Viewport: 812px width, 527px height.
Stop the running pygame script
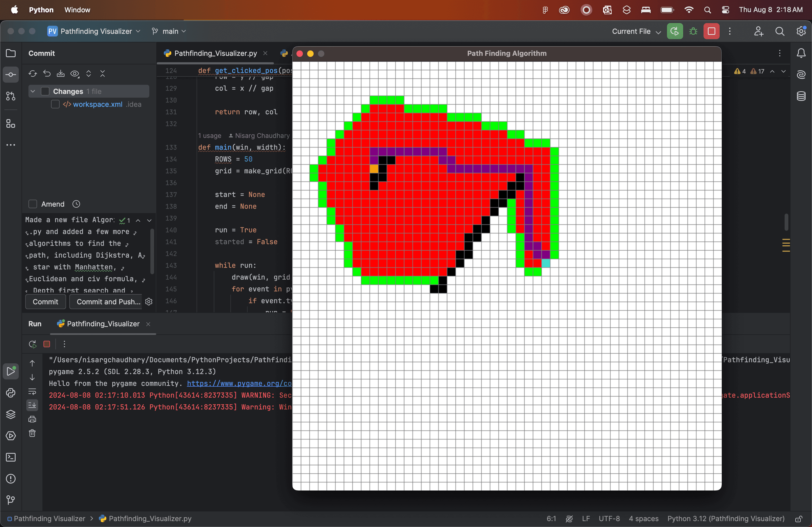47,344
